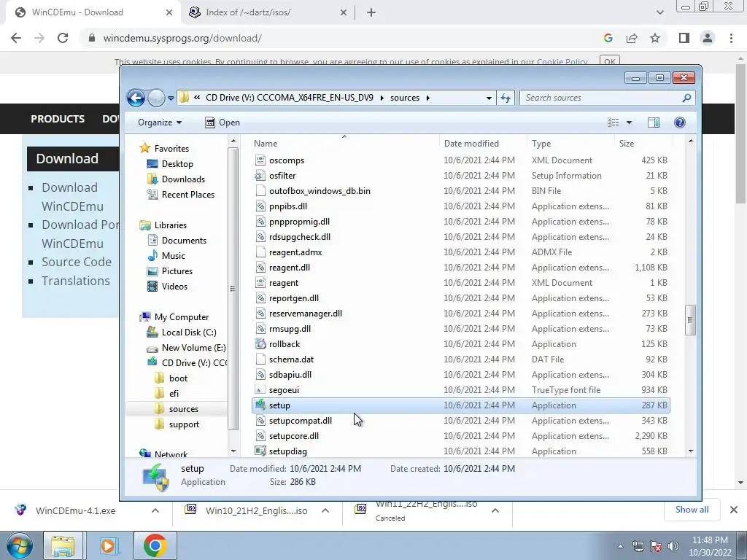747x560 pixels.
Task: Click the Explorer refresh button
Action: coord(506,98)
